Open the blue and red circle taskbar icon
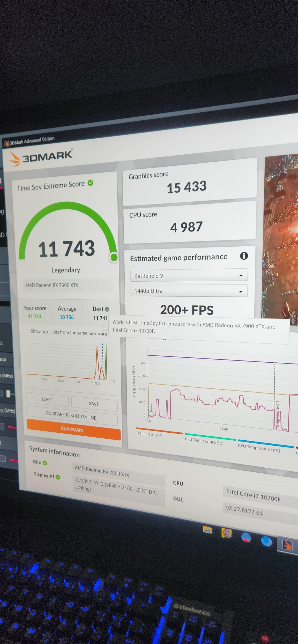This screenshot has width=298, height=644. click(246, 537)
